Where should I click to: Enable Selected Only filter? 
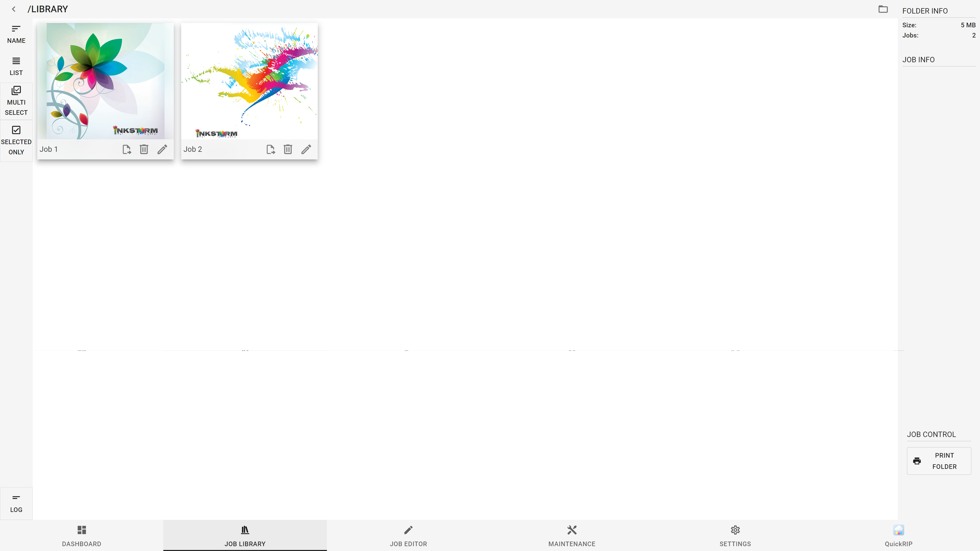pyautogui.click(x=16, y=139)
